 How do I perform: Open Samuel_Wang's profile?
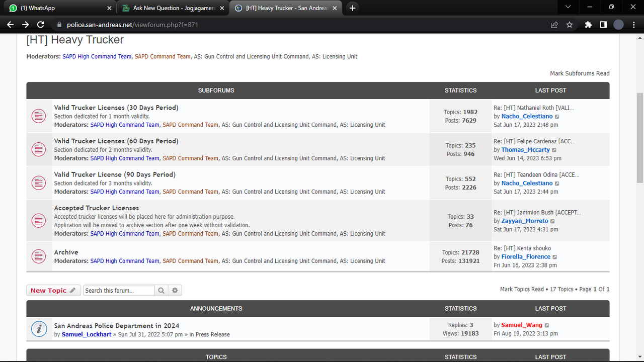(x=522, y=325)
